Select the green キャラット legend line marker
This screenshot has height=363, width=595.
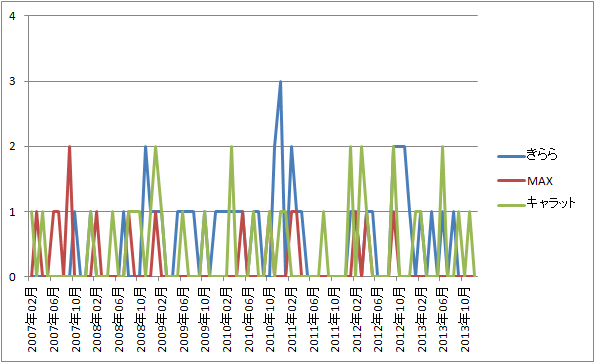pos(512,205)
